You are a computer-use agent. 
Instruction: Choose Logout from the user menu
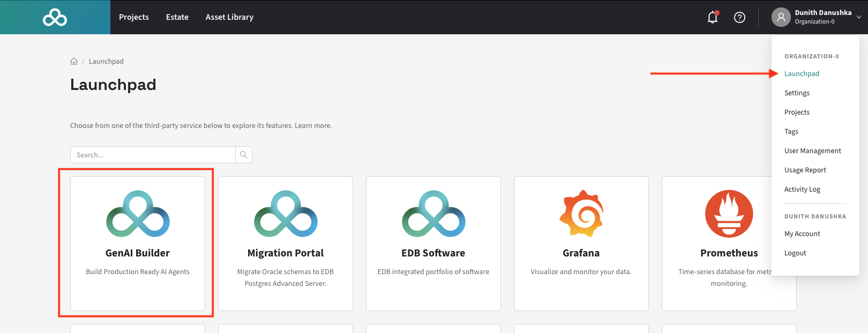(x=795, y=253)
